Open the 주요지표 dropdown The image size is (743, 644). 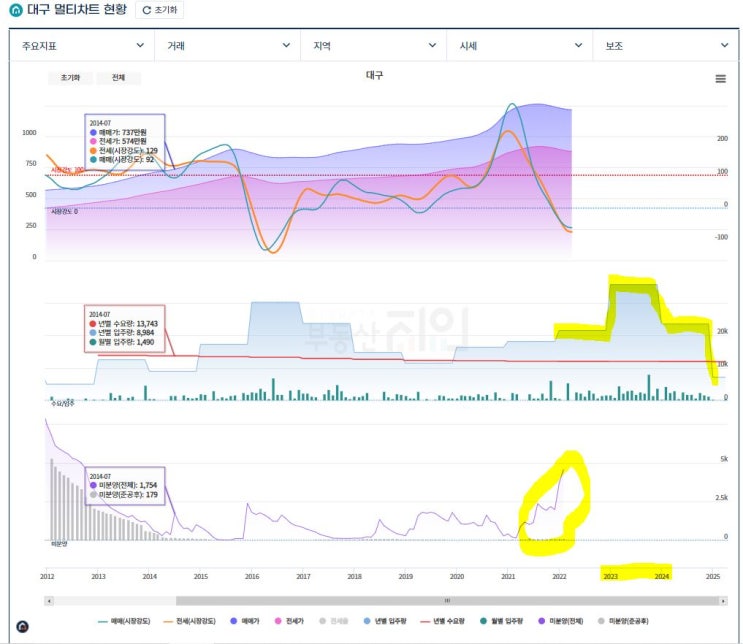(82, 45)
